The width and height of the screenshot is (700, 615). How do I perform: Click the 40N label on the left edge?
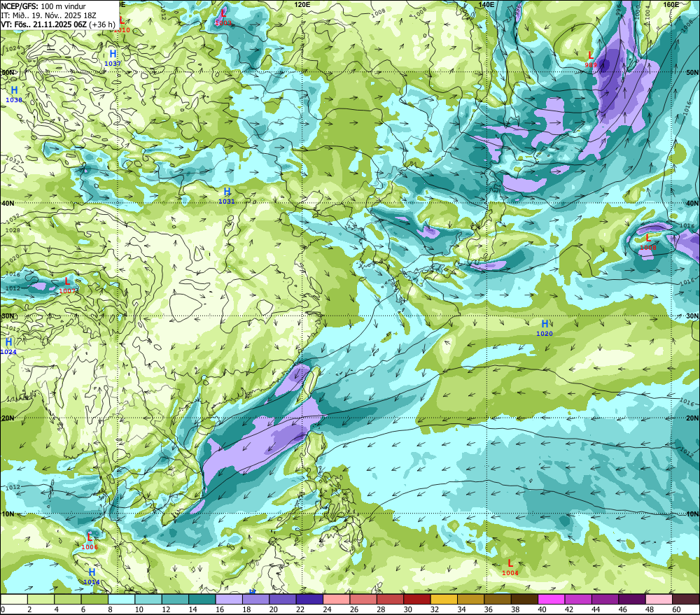[8, 203]
